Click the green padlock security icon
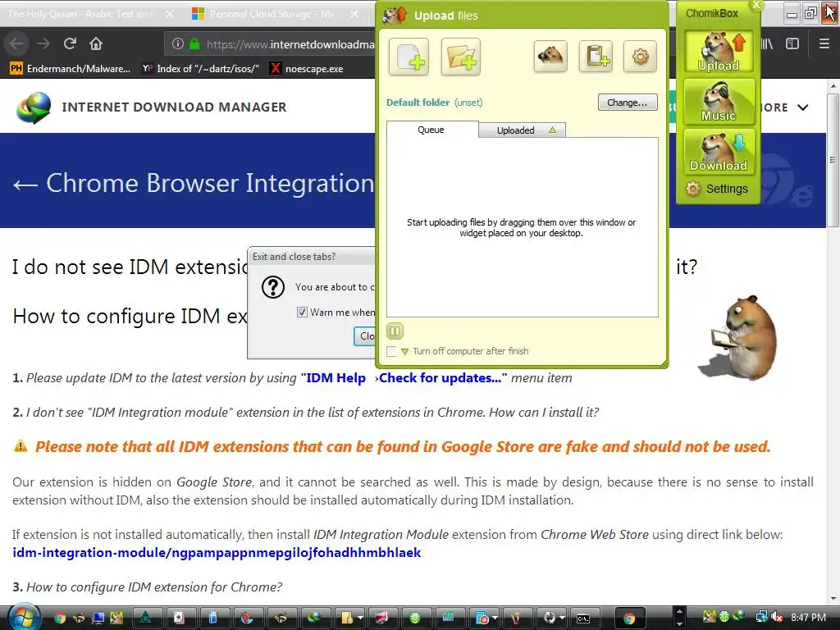The width and height of the screenshot is (840, 630). 194,44
